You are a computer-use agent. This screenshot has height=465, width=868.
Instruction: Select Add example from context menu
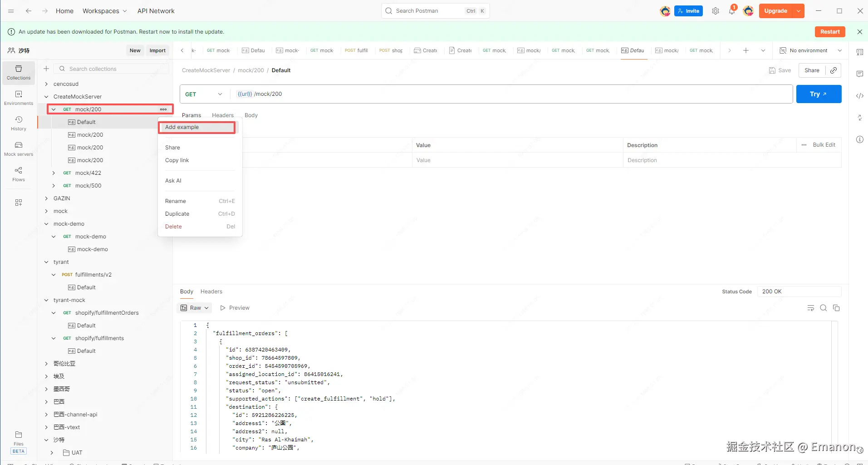[197, 127]
